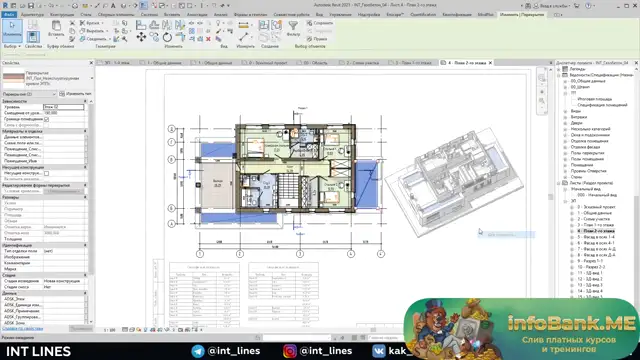
Task: Activate the Rotate tool in the Modify panel
Action: [x=167, y=38]
